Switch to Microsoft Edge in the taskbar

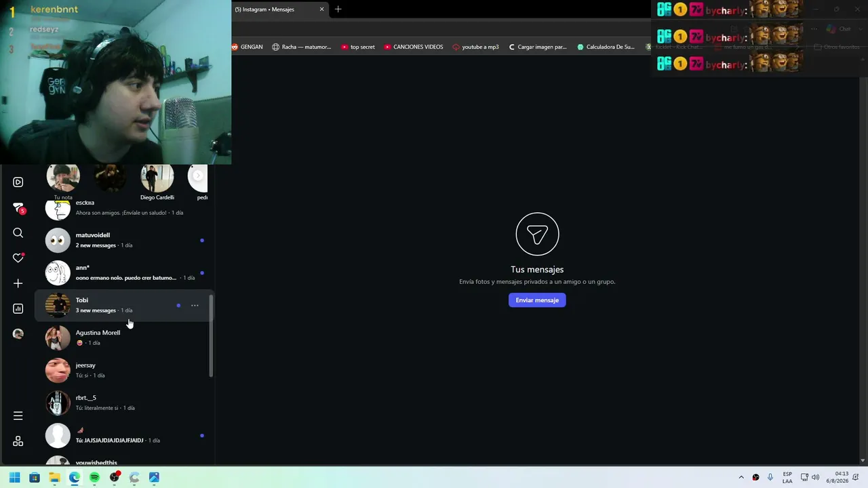click(x=75, y=477)
